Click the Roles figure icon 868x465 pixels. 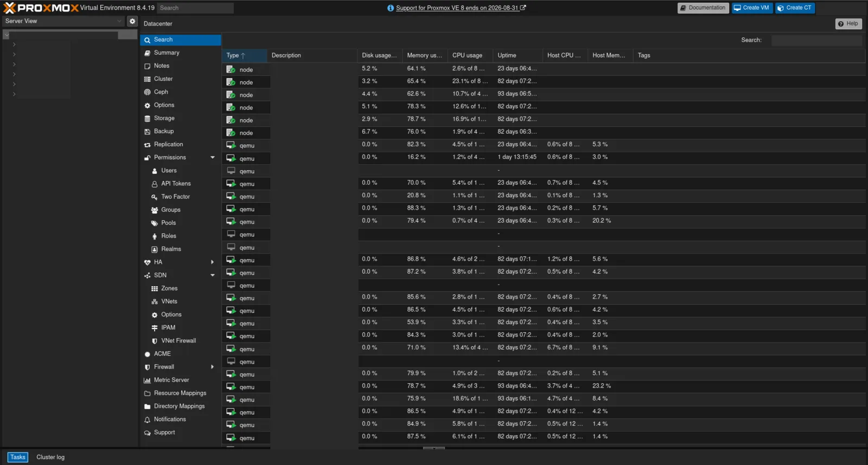(155, 236)
